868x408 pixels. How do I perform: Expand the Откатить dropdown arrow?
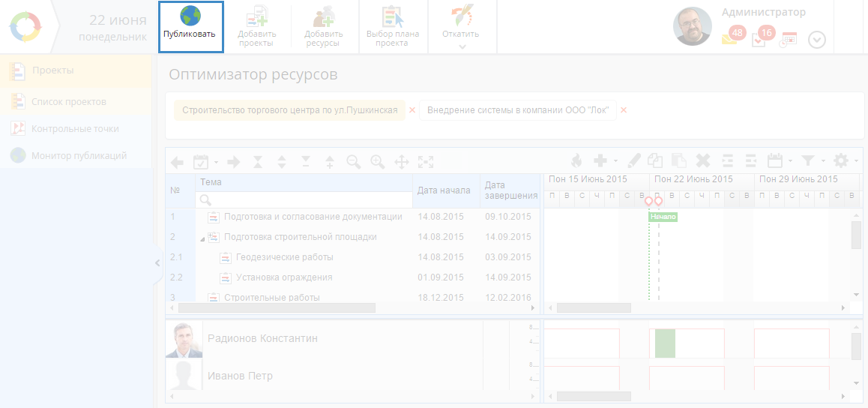(462, 46)
